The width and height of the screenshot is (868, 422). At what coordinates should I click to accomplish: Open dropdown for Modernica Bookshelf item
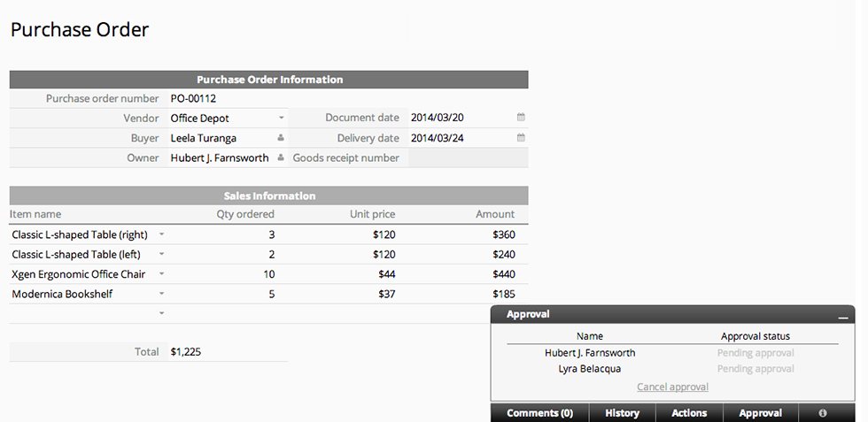coord(161,295)
